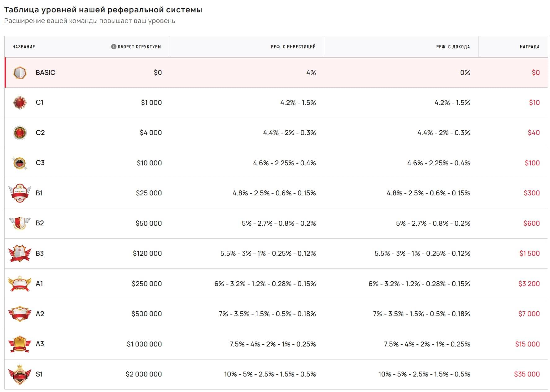The width and height of the screenshot is (550, 392).
Task: Click the C2 round medal badge
Action: pyautogui.click(x=20, y=133)
